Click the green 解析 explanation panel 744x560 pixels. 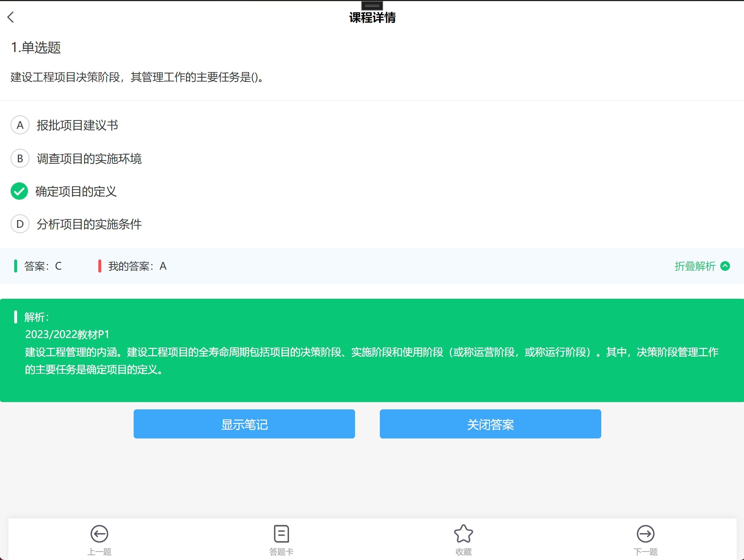coord(371,350)
